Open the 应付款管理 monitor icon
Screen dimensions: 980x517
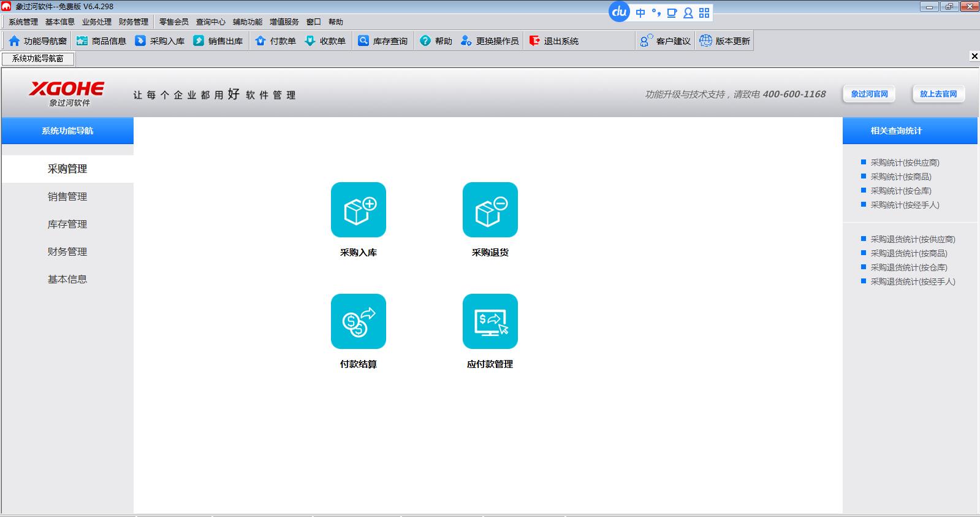click(490, 321)
